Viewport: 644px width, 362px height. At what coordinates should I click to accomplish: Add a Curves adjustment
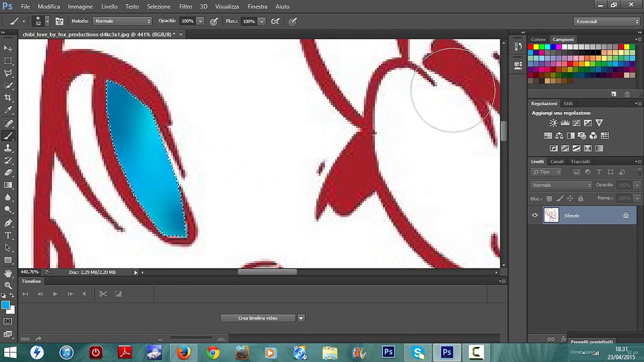pos(577,123)
